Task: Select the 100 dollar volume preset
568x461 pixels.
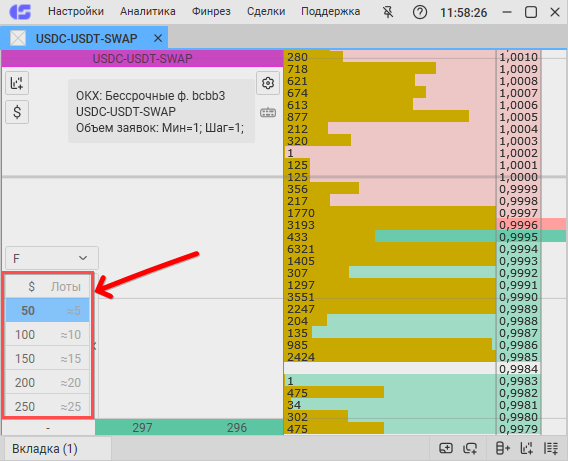Action: (x=47, y=334)
